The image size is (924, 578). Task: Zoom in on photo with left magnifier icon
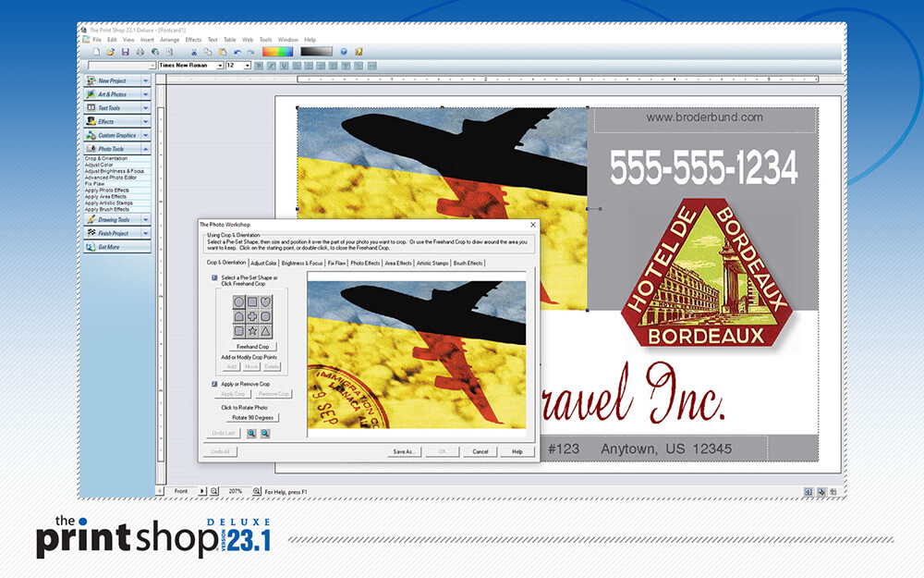[251, 434]
